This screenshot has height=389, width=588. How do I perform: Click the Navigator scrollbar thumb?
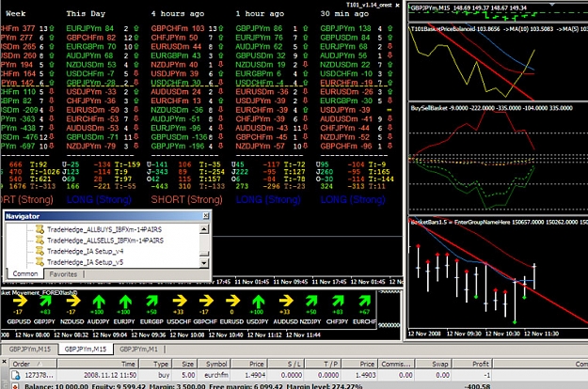(x=204, y=254)
